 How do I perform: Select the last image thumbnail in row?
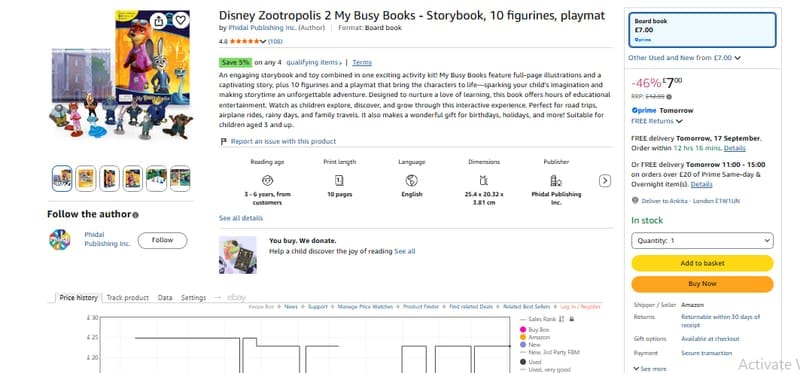[x=180, y=179]
